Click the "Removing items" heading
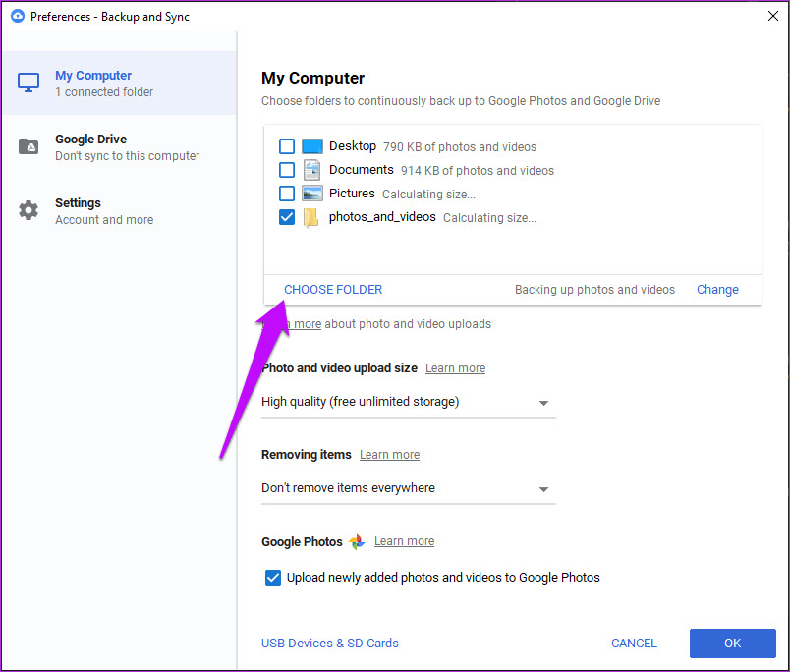The image size is (790, 672). coord(307,455)
